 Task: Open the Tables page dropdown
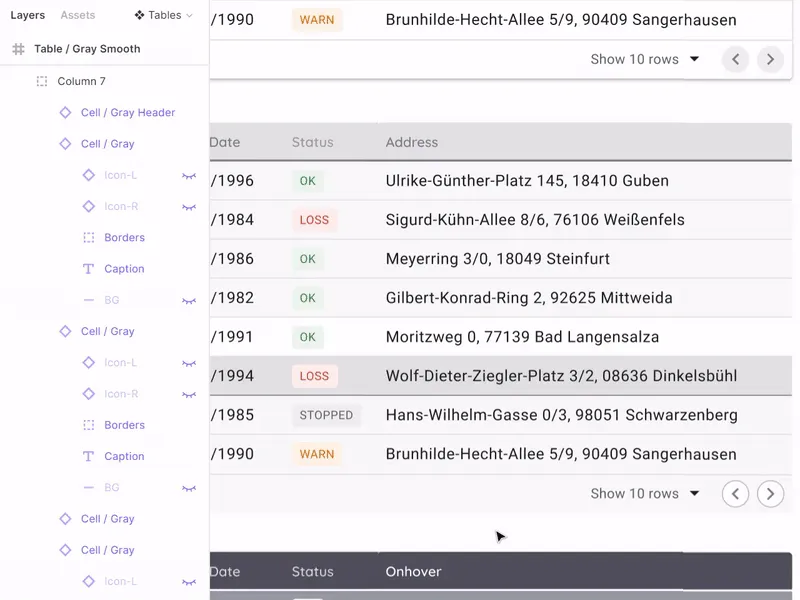click(x=164, y=15)
